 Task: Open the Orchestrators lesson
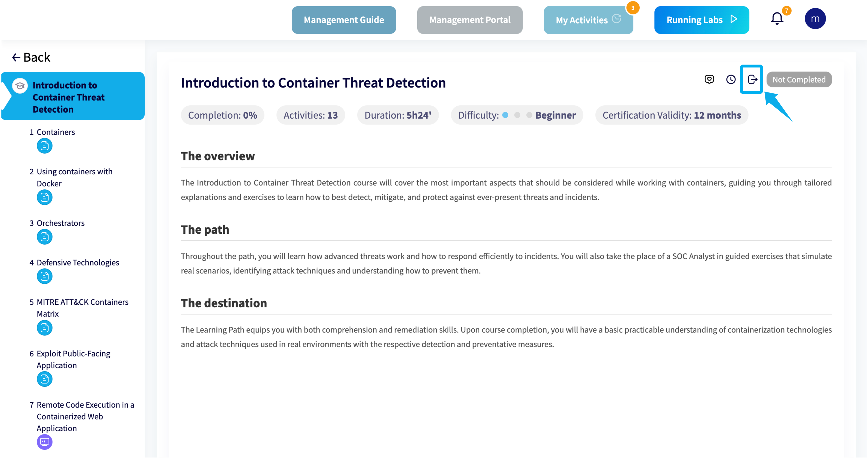pyautogui.click(x=60, y=223)
